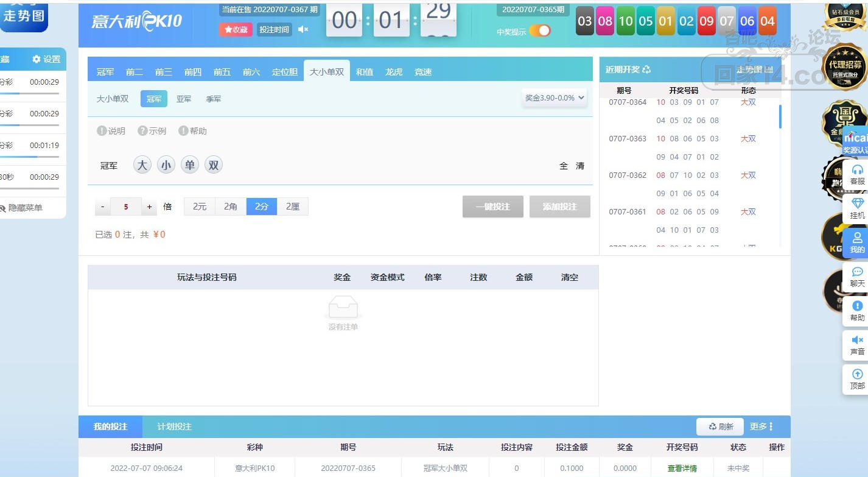The image size is (868, 477).
Task: Collapse sidebar with 隐藏菜单
Action: pyautogui.click(x=25, y=208)
